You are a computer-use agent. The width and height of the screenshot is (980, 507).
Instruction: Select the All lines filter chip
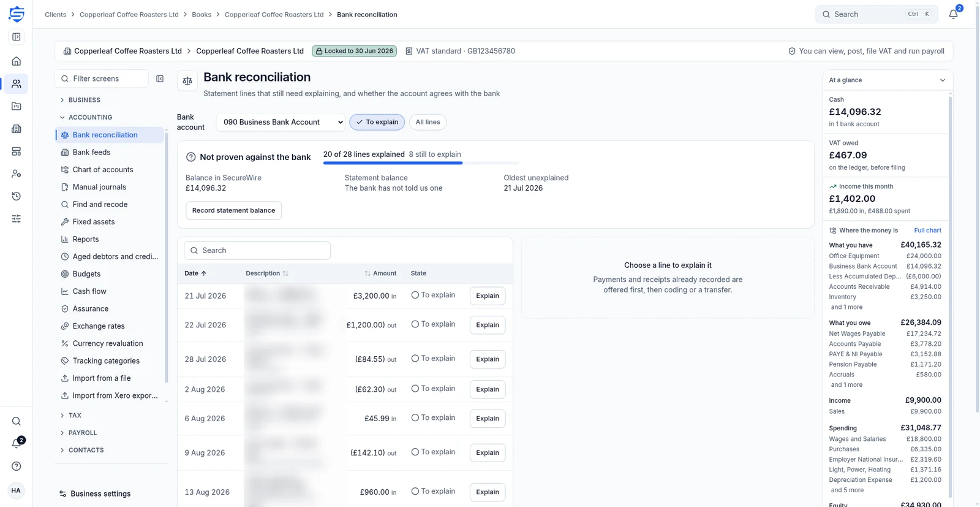428,122
